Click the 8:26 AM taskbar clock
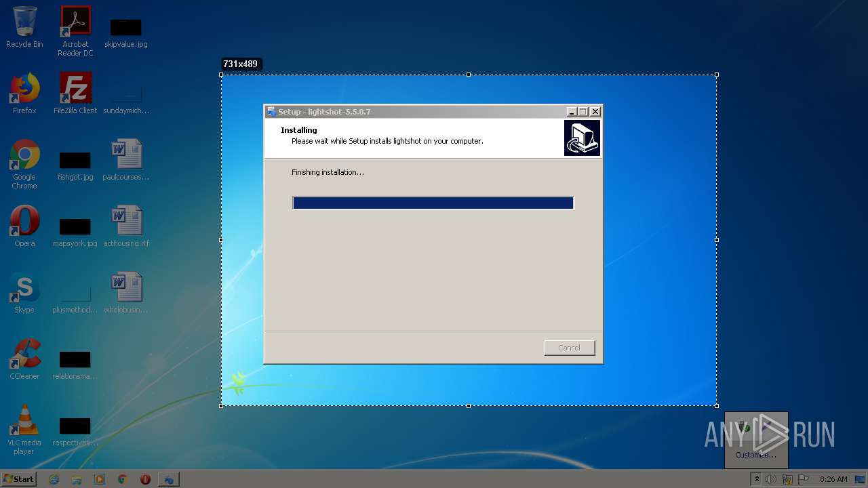The width and height of the screenshot is (868, 488). (x=833, y=479)
